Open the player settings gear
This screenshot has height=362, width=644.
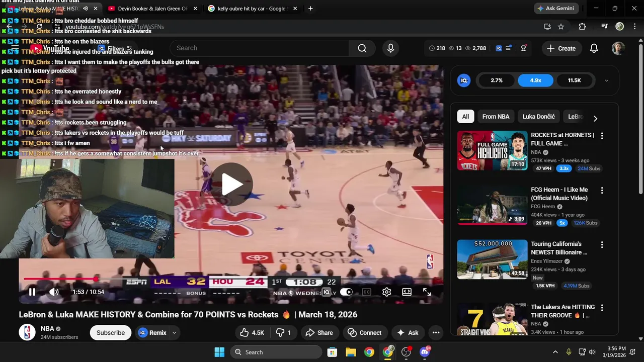pos(386,292)
